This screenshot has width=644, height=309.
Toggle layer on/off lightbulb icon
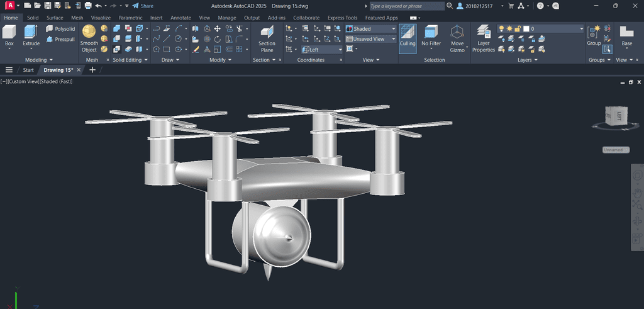click(501, 29)
